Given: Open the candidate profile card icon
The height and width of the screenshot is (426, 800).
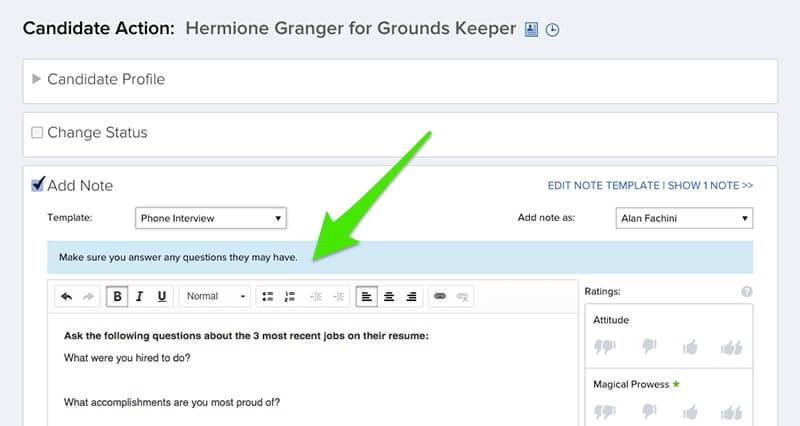Looking at the screenshot, I should click(531, 30).
